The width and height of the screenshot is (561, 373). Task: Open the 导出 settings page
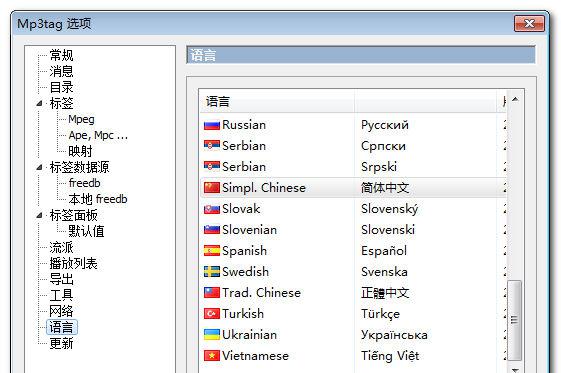(x=61, y=279)
